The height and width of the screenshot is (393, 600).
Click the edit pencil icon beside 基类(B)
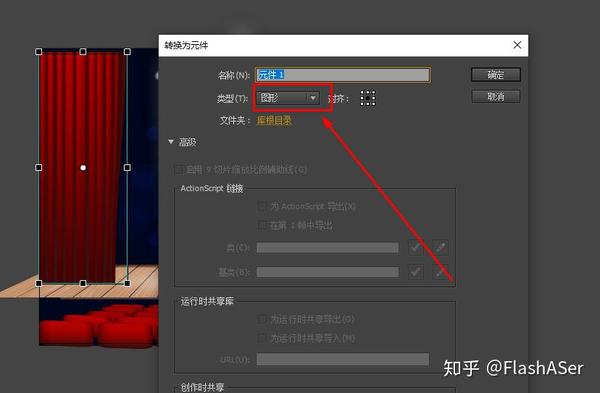point(440,272)
